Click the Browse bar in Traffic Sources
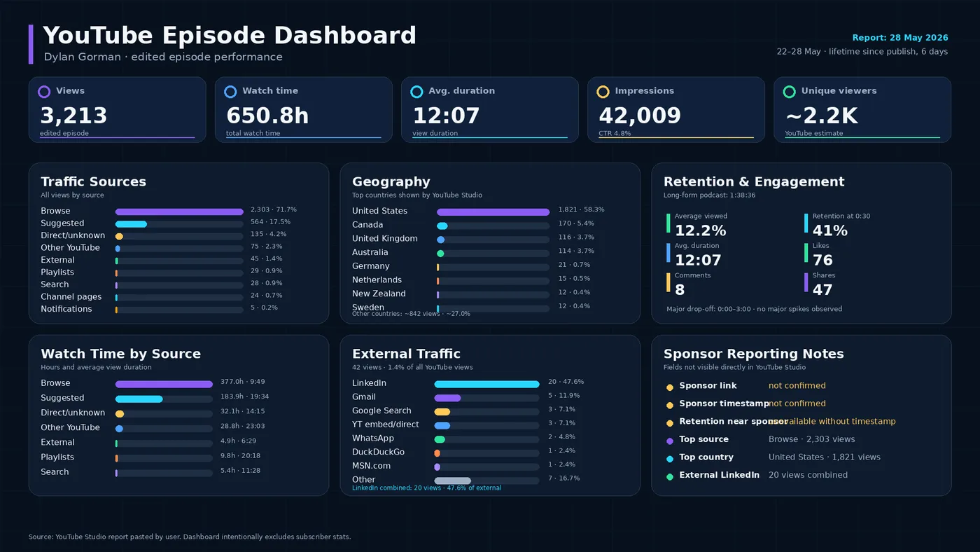Image resolution: width=980 pixels, height=552 pixels. [179, 212]
